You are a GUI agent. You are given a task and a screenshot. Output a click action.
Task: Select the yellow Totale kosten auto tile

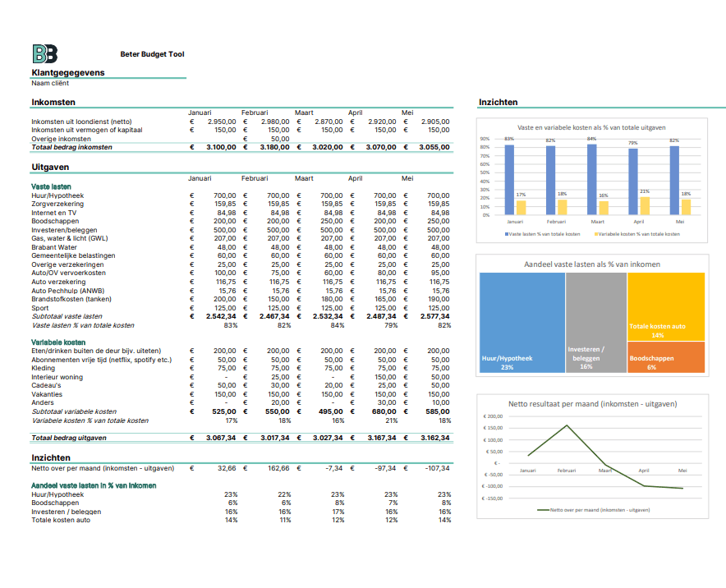[666, 306]
